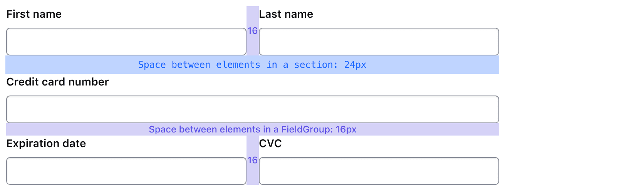Click the word "section:" in blue annotation

pyautogui.click(x=316, y=65)
